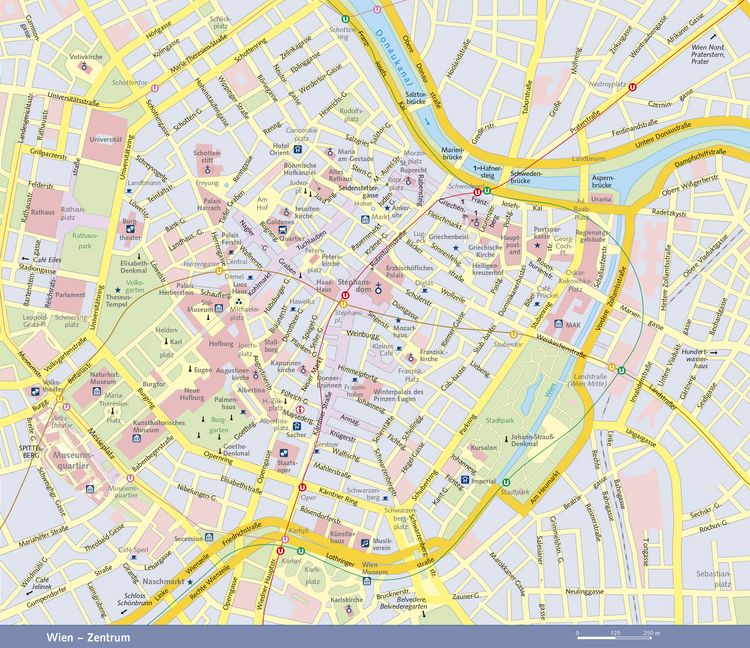Click the Stephansplatz U-Bahn station marker
The width and height of the screenshot is (750, 648).
pos(344,296)
